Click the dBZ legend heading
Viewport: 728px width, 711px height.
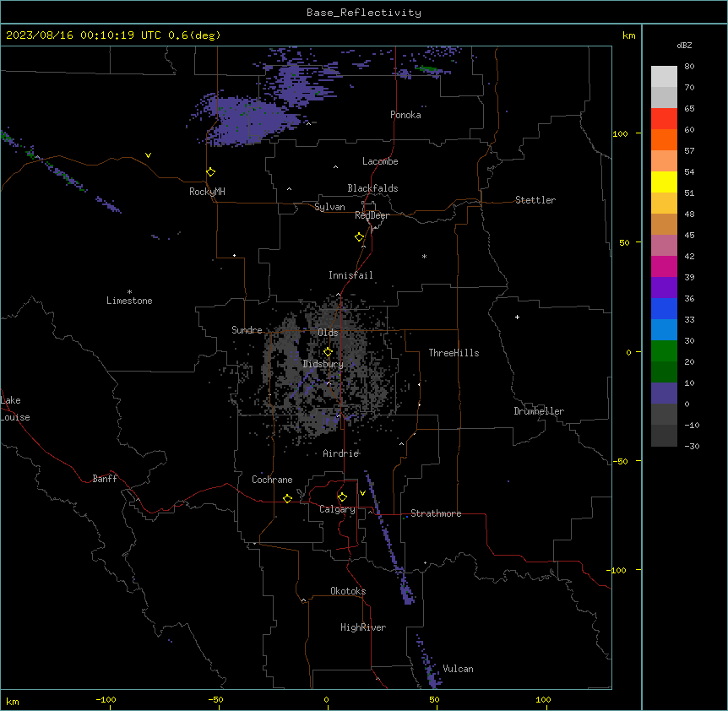[684, 45]
